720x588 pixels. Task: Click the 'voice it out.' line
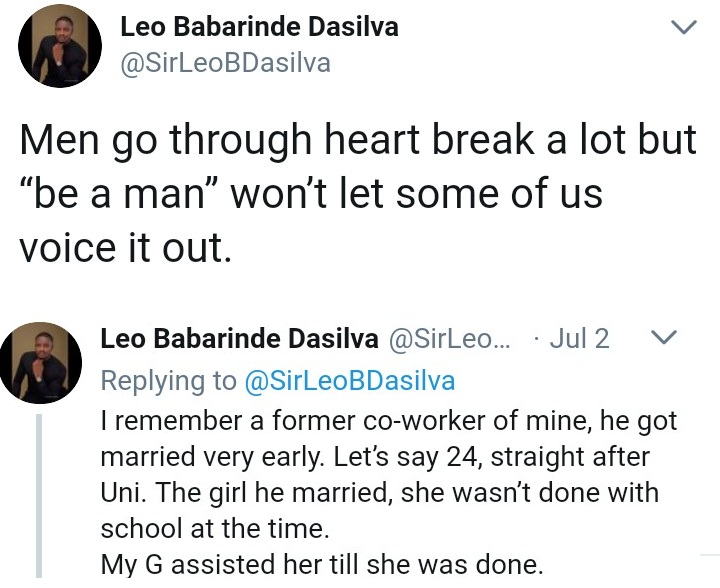click(x=126, y=247)
